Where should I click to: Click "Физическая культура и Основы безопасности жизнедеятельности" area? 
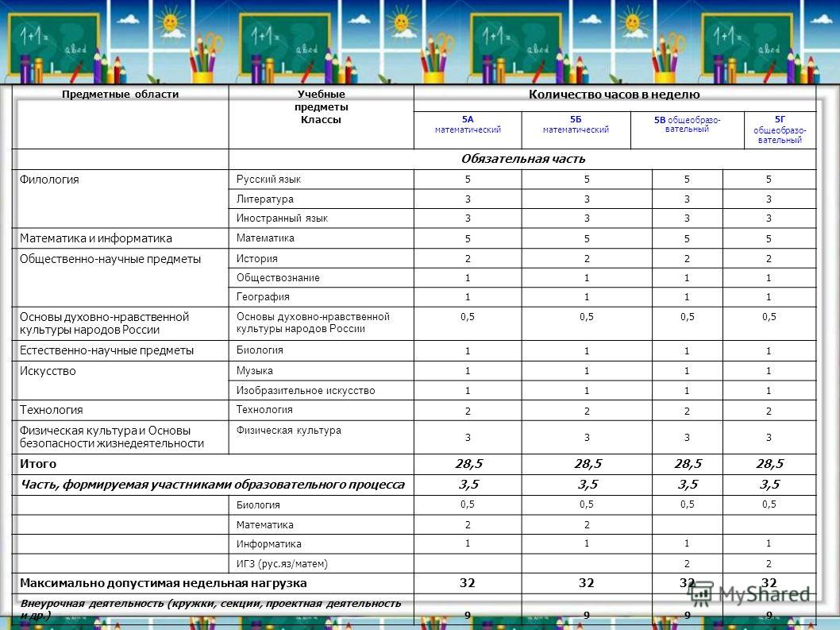click(112, 437)
